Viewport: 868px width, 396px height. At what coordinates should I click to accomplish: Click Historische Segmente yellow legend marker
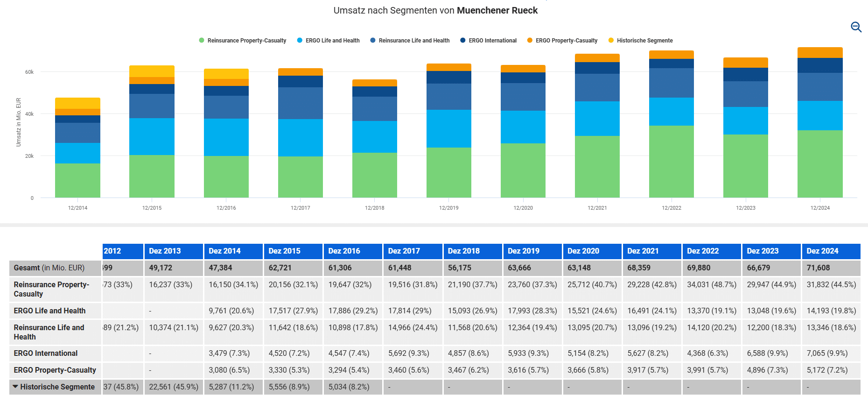611,41
